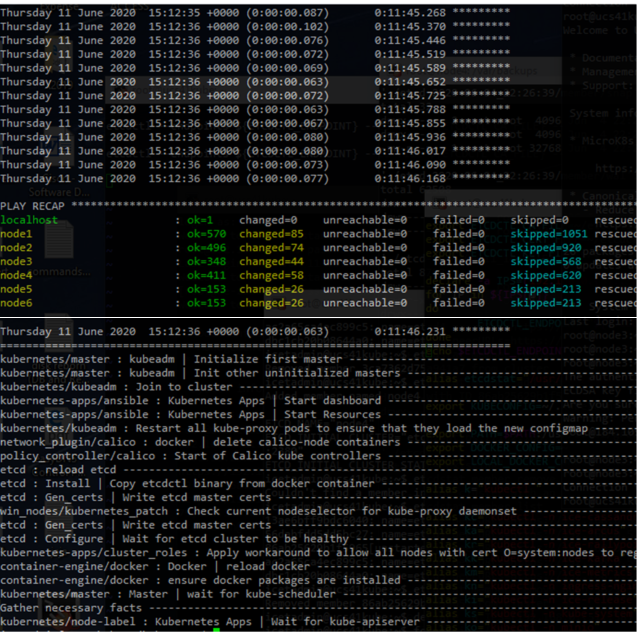The height and width of the screenshot is (633, 640).
Task: Click the ok=570 value for node1
Action: [206, 234]
